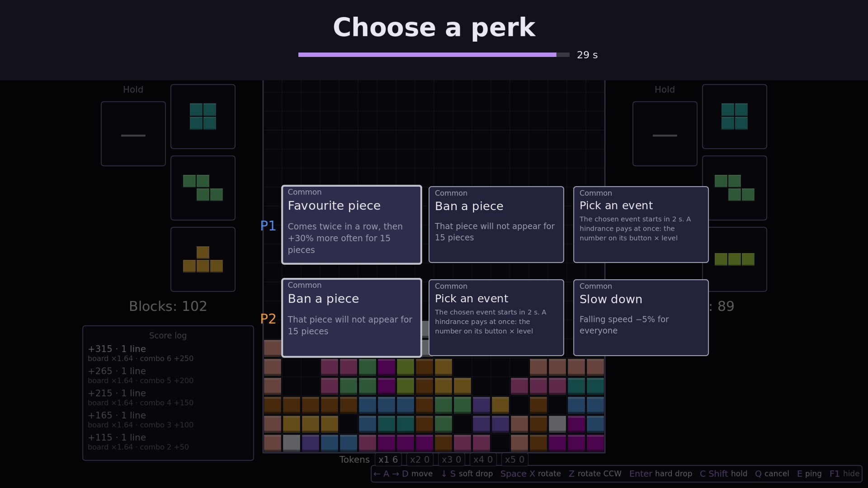868x488 pixels.
Task: Click the left Hold slot box
Action: (x=133, y=134)
